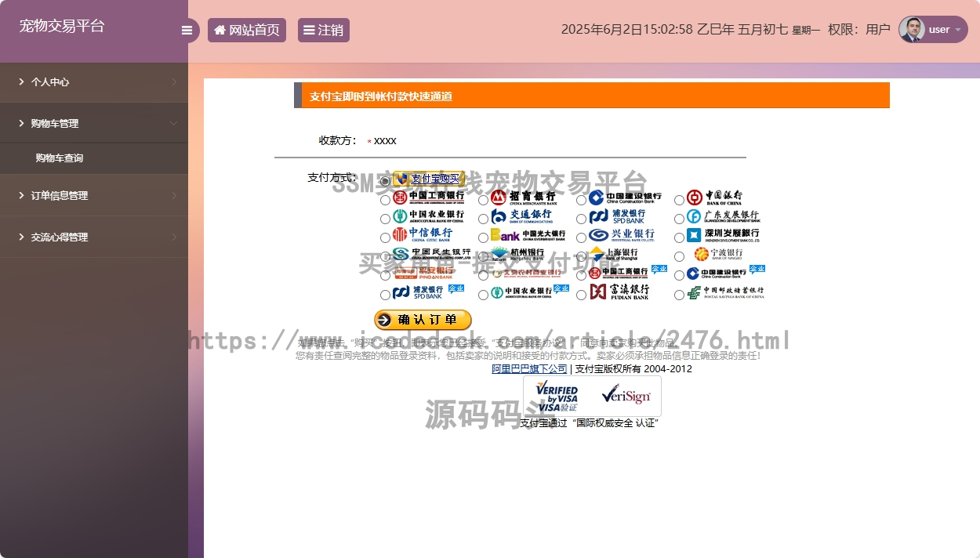
Task: Select the 交通银行 radio button
Action: point(483,219)
